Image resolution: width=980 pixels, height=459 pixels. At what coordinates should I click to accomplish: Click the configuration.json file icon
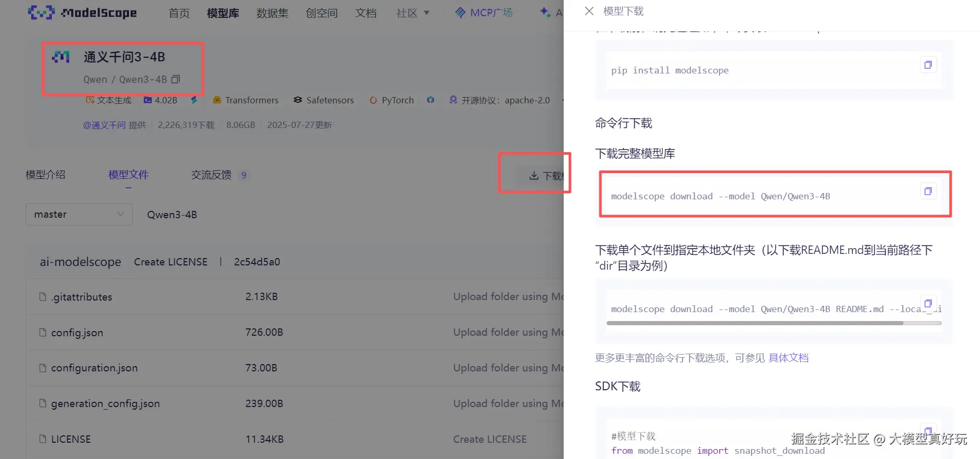pos(42,368)
